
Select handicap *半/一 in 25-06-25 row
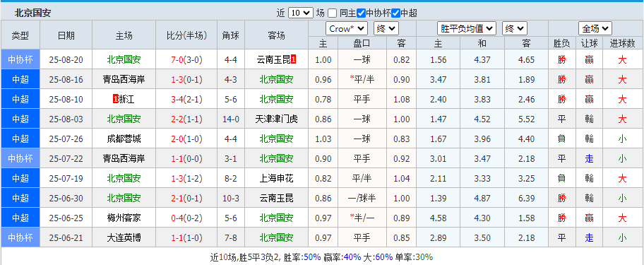(x=362, y=218)
